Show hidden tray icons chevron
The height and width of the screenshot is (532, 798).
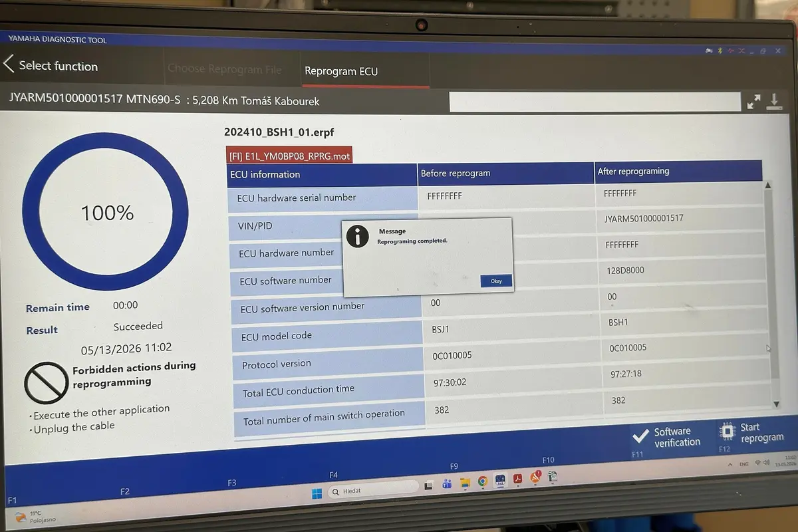pyautogui.click(x=729, y=464)
